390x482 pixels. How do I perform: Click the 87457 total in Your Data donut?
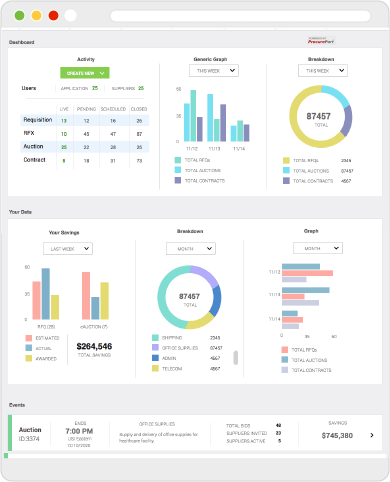[x=189, y=296]
